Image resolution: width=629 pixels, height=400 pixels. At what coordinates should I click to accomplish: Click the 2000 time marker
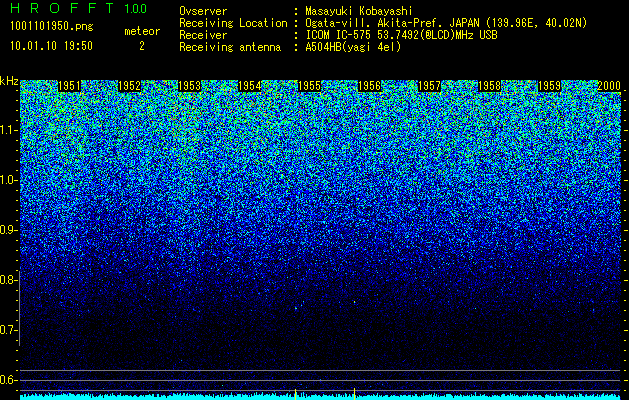pos(609,86)
